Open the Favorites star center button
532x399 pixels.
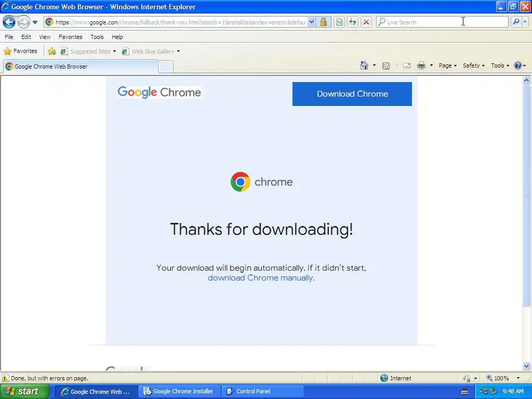coord(21,51)
